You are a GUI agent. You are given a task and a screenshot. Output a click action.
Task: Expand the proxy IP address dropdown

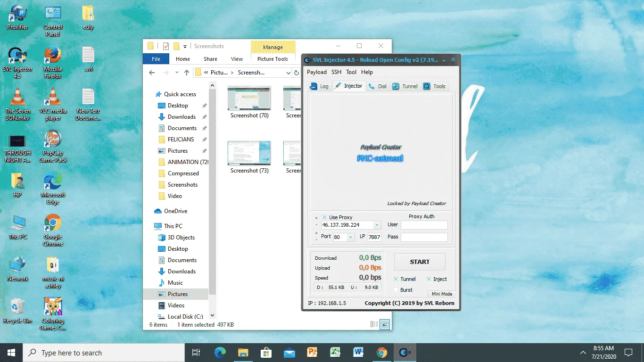[x=377, y=225]
